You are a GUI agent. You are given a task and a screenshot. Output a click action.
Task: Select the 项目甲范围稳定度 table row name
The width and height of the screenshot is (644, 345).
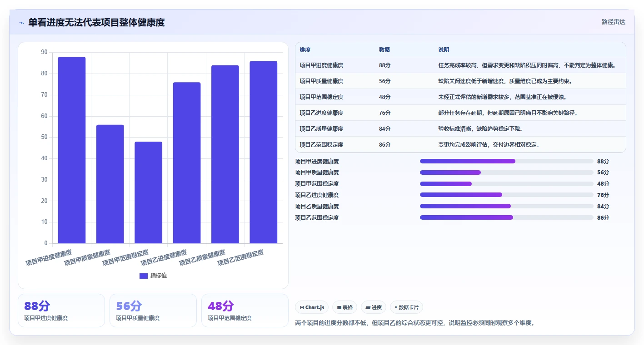[x=321, y=97]
